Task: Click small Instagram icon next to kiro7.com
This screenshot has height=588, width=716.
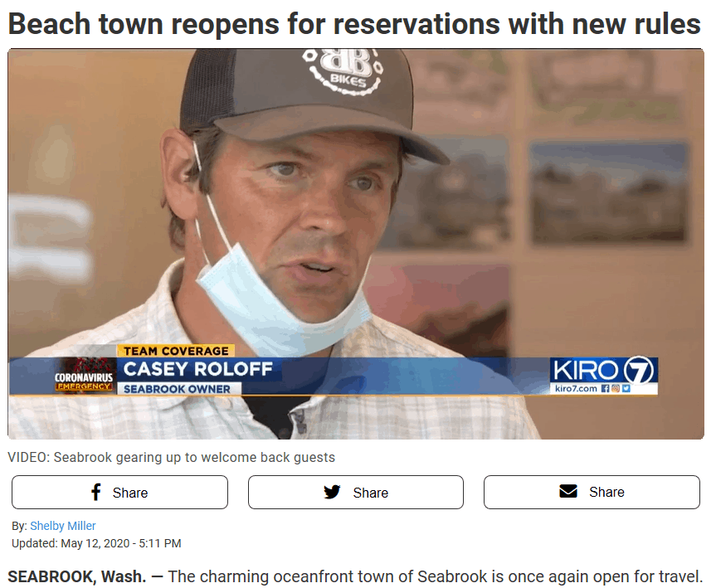Action: 616,388
